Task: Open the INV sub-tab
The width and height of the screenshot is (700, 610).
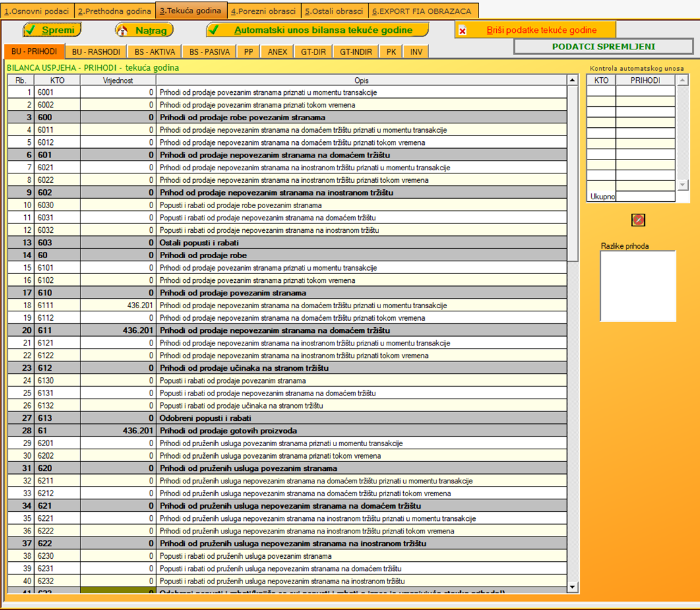Action: coord(416,52)
